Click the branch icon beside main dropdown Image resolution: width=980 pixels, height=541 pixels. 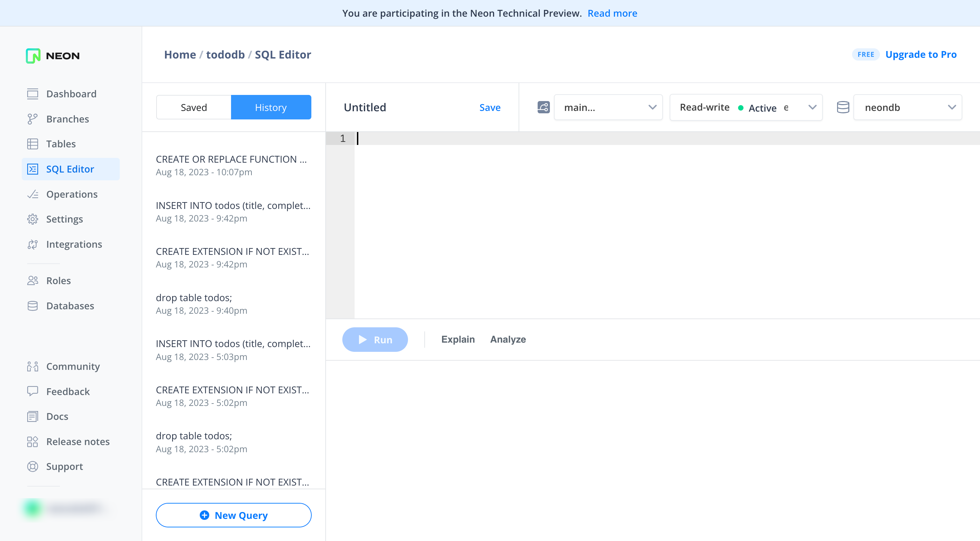(x=543, y=107)
